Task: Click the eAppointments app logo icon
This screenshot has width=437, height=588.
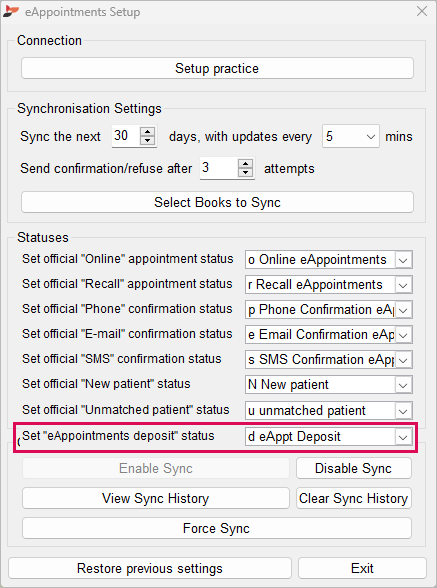Action: (x=11, y=11)
